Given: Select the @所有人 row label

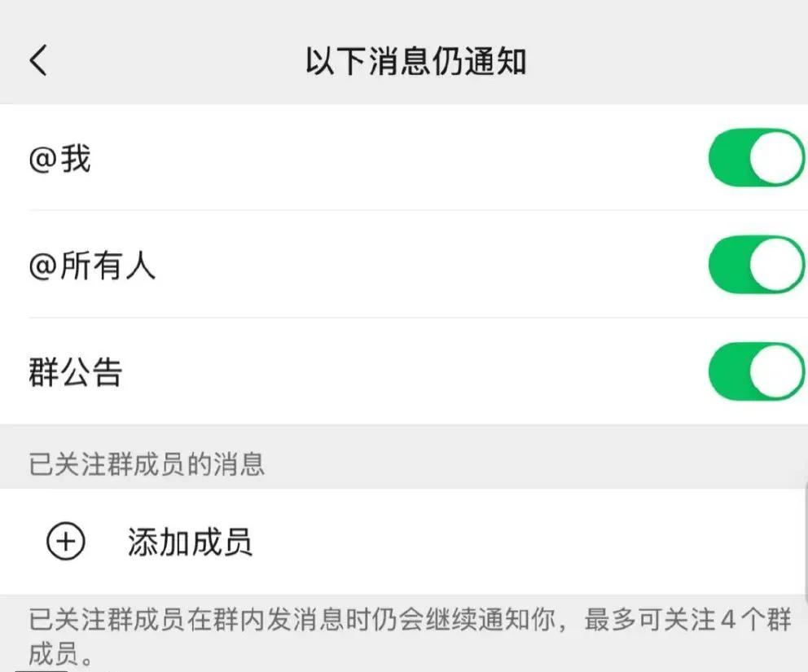Looking at the screenshot, I should [x=92, y=266].
